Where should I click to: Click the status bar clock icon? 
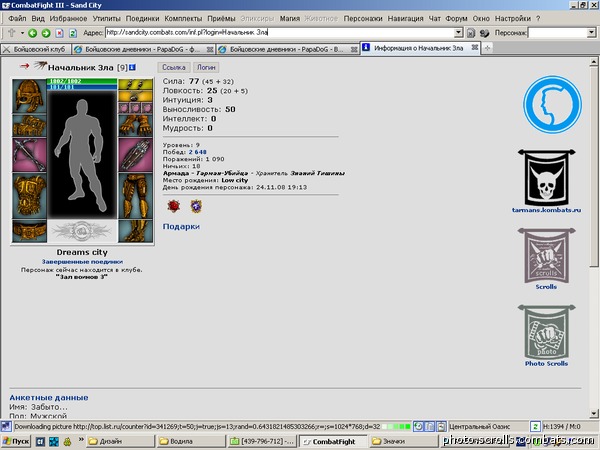pyautogui.click(x=418, y=426)
